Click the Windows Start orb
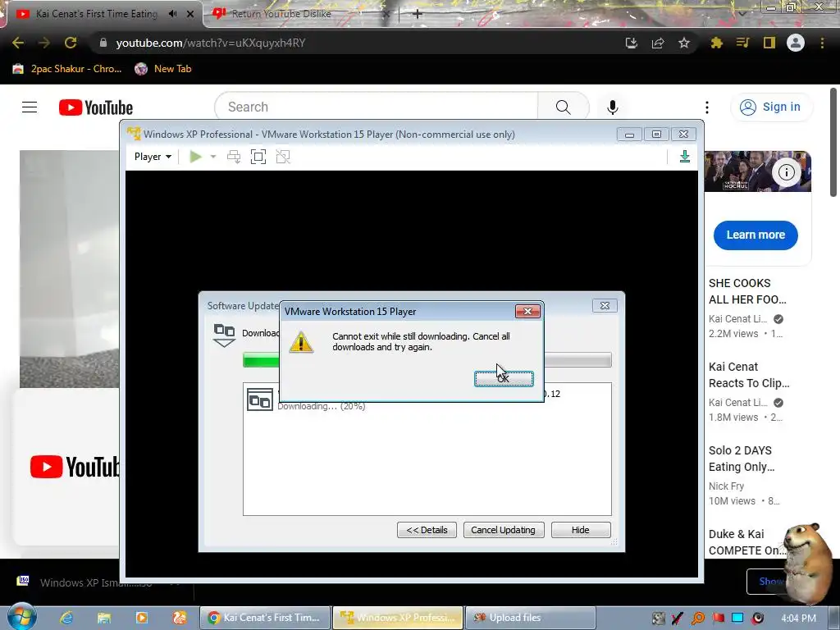This screenshot has height=630, width=840. point(22,617)
